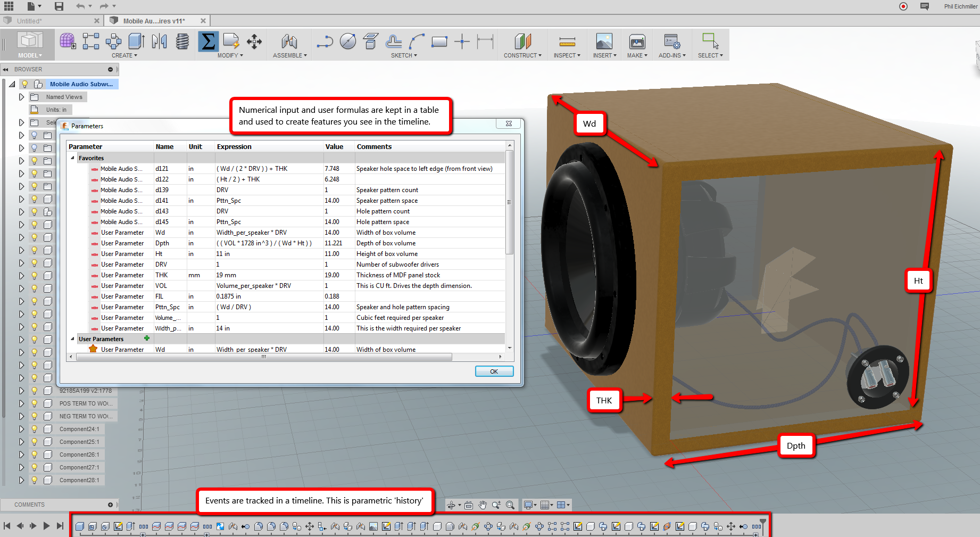The height and width of the screenshot is (537, 980).
Task: Expand the Component24:1 tree node
Action: (21, 429)
